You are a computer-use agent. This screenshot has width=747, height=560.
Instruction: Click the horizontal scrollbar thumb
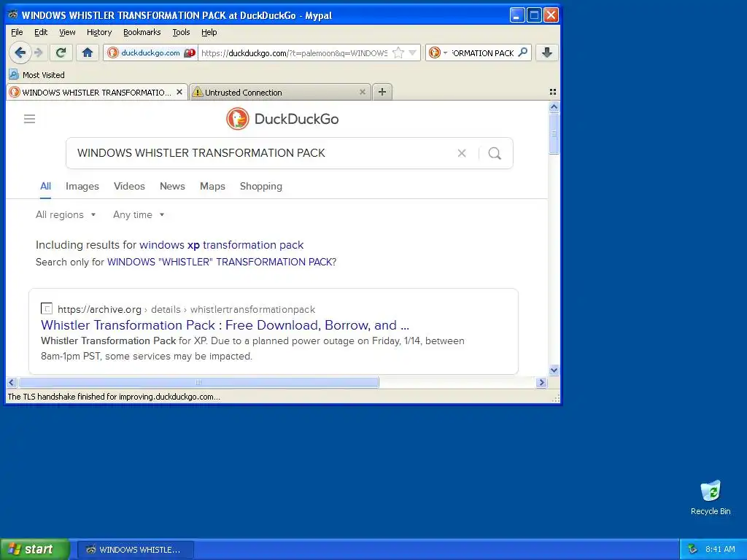(198, 382)
